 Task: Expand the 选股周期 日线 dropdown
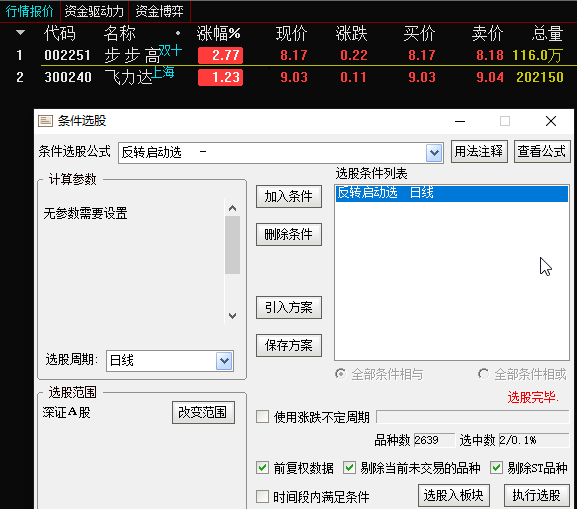point(224,361)
